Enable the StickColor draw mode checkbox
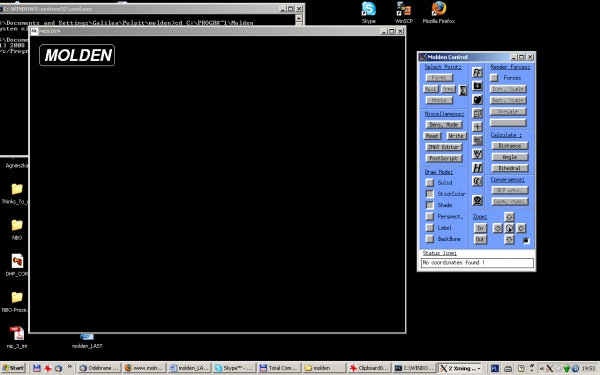 point(430,194)
